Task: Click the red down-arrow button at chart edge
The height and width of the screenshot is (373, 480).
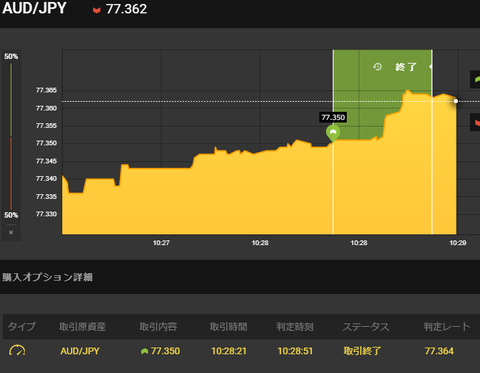Action: pyautogui.click(x=475, y=122)
